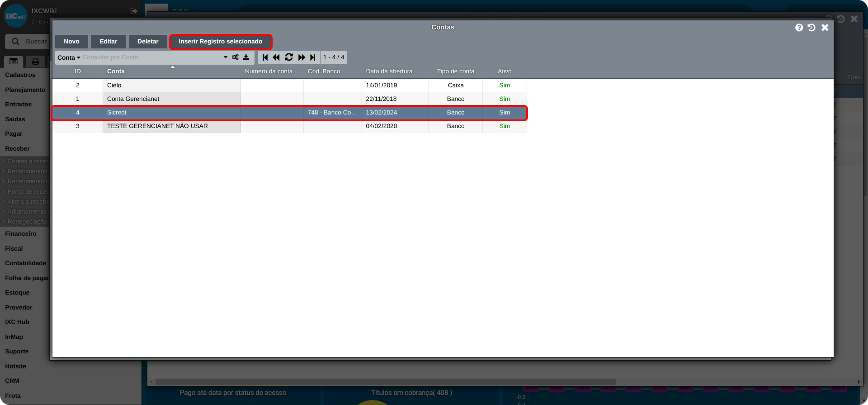Viewport: 868px width, 405px height.
Task: Click the download/export icon in toolbar
Action: pyautogui.click(x=246, y=57)
